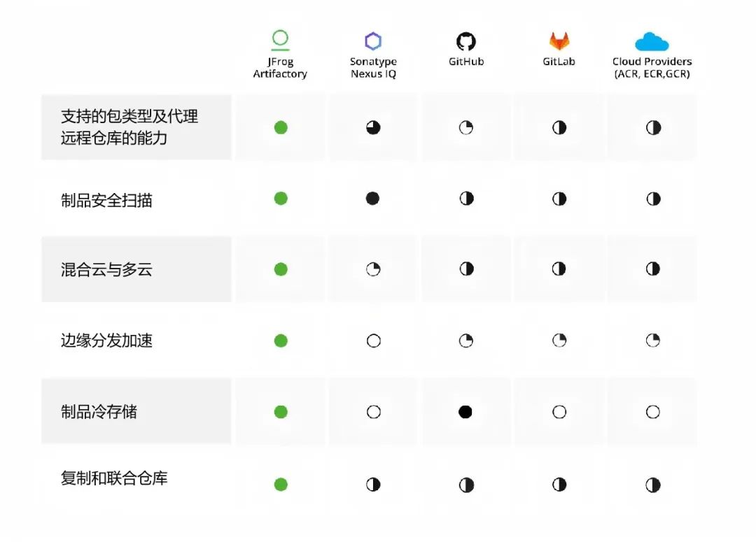This screenshot has height=542, width=756.
Task: Select the 复制和联合仓库 row label
Action: pyautogui.click(x=114, y=478)
